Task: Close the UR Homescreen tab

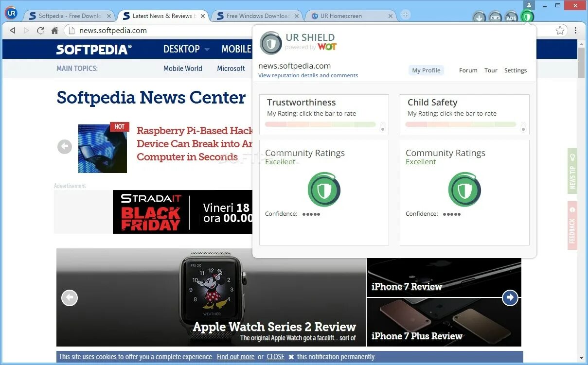Action: click(391, 16)
